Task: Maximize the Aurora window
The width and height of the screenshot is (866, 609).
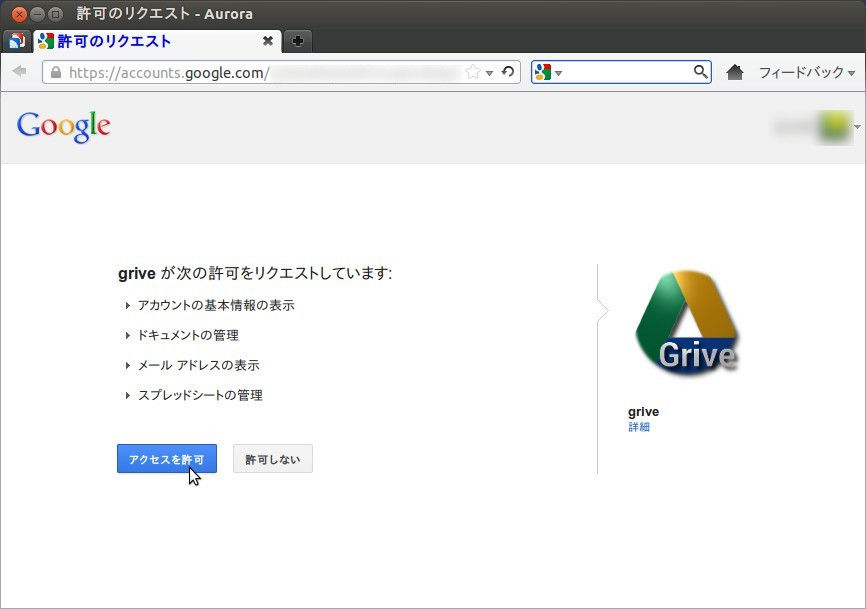Action: (x=55, y=14)
